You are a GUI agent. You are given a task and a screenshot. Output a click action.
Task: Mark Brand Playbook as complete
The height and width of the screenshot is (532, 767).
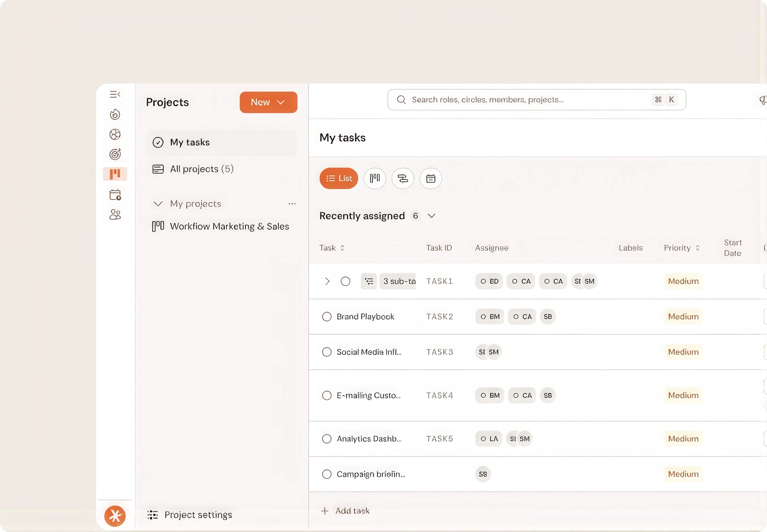click(327, 317)
